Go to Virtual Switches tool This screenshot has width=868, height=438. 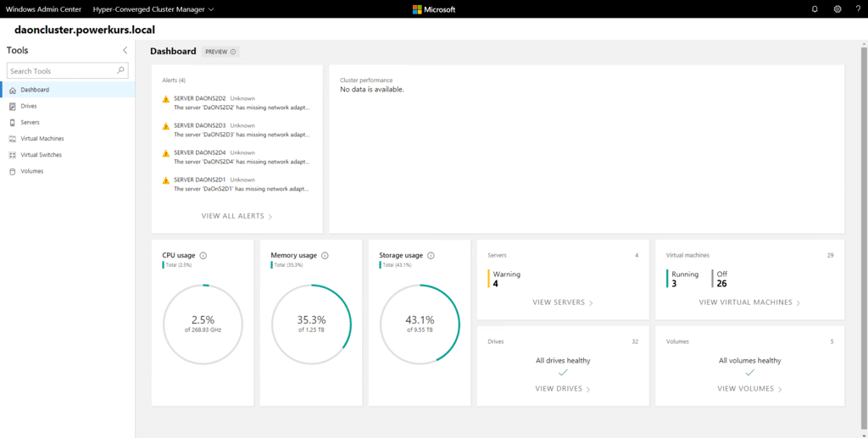[41, 155]
